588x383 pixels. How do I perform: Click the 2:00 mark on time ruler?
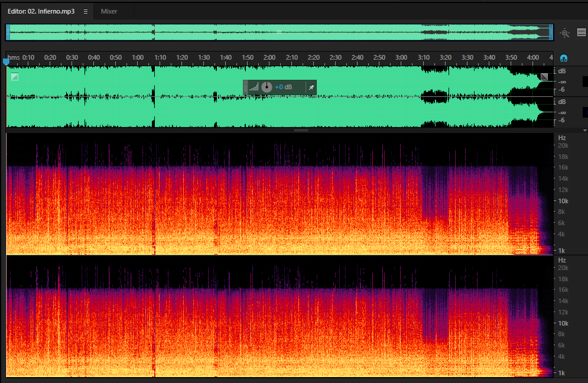coord(269,57)
